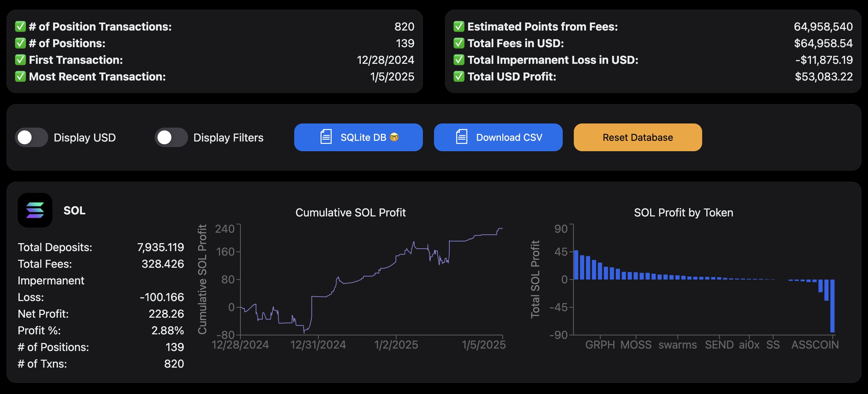Click the SOL Total Fees value 328.426
This screenshot has width=868, height=394.
(163, 264)
